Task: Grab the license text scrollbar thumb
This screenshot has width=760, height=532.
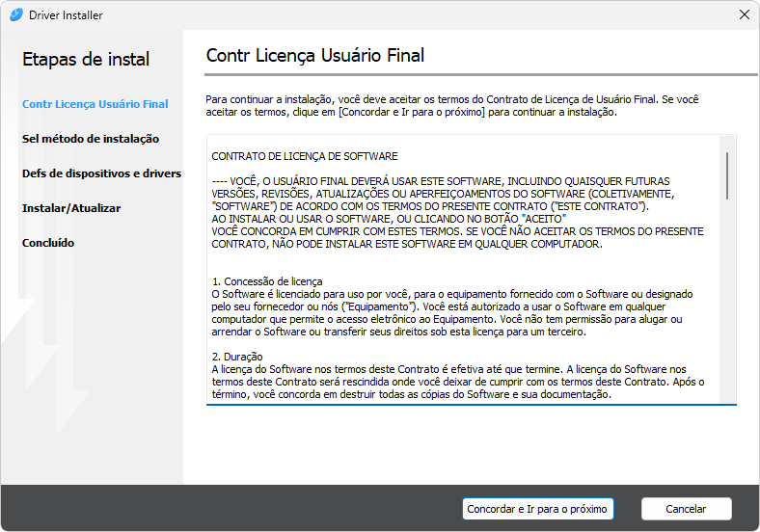Action: pos(728,174)
